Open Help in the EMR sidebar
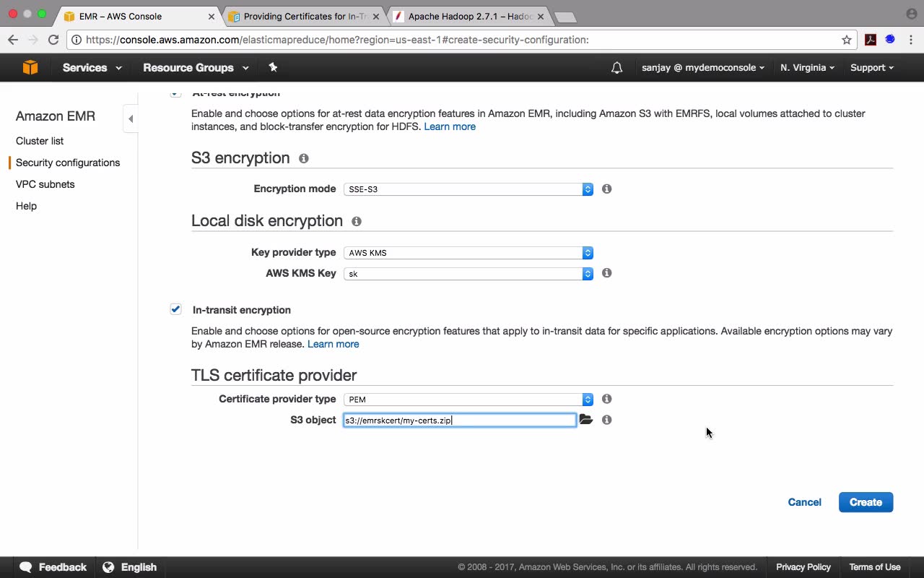Screen dimensions: 924x578 [26, 206]
